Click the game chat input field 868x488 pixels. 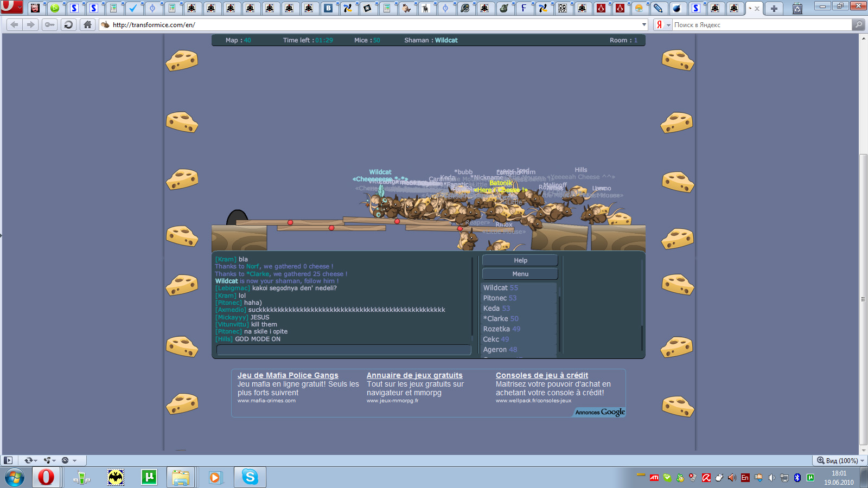(343, 350)
